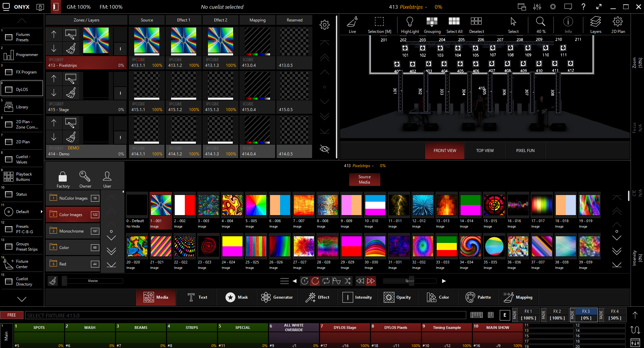This screenshot has width=644, height=348.
Task: Open the Mask tool
Action: pyautogui.click(x=237, y=297)
